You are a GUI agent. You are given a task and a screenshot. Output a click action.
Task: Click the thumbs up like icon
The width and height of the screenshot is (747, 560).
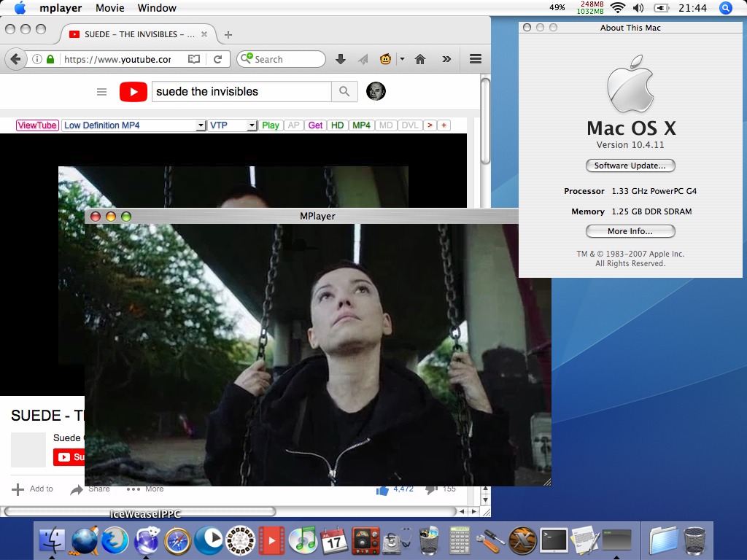(x=382, y=491)
